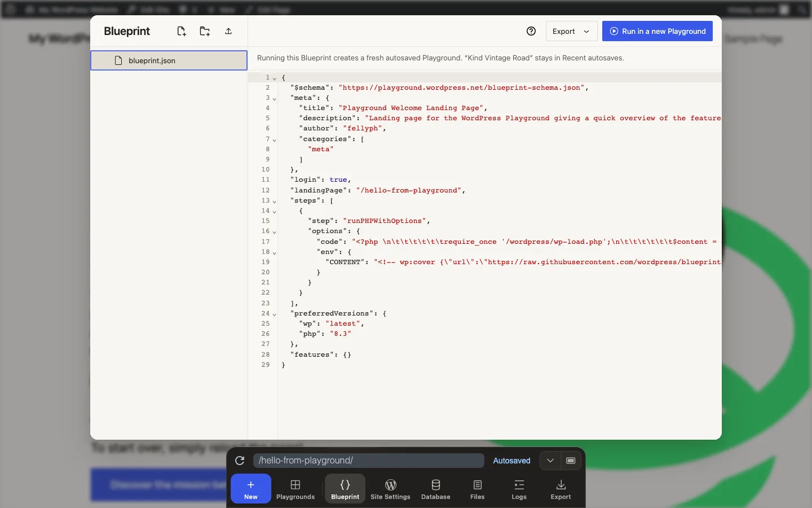Collapse "preferredVersions" at line 24
This screenshot has width=812, height=508.
click(275, 314)
